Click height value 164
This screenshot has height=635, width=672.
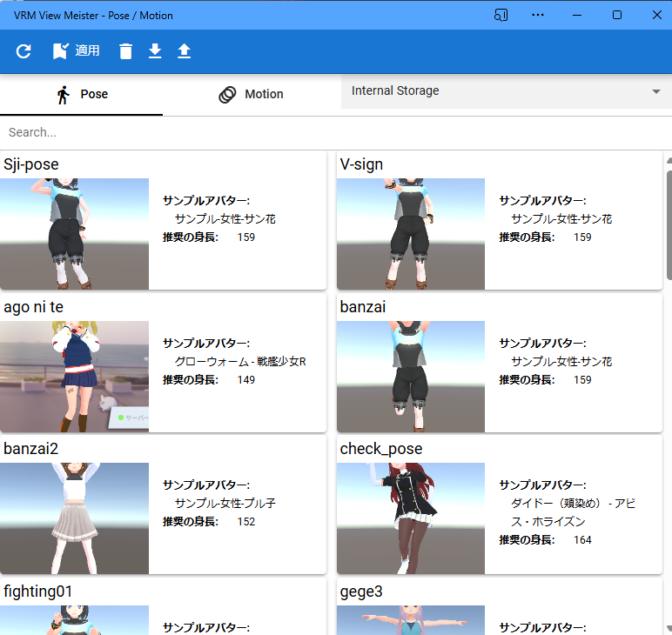pyautogui.click(x=582, y=540)
